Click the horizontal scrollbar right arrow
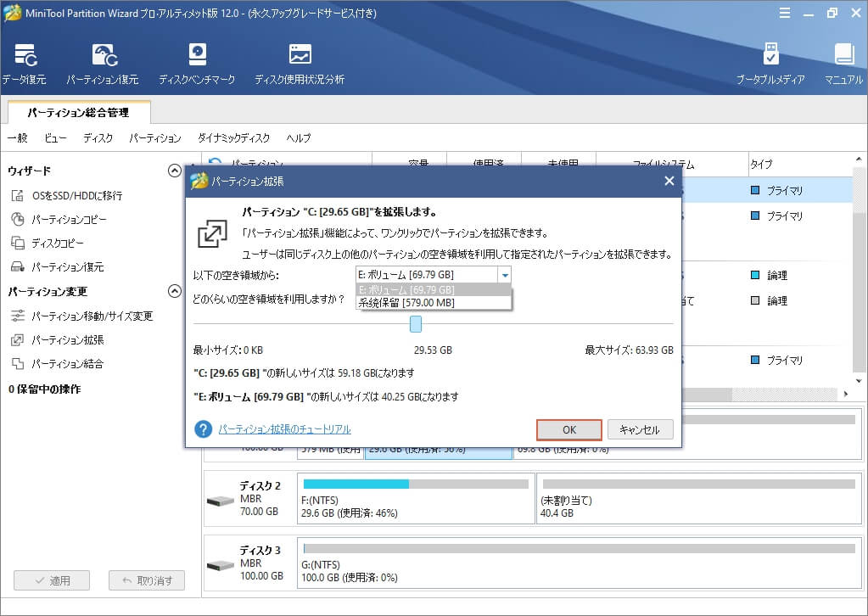 point(846,394)
